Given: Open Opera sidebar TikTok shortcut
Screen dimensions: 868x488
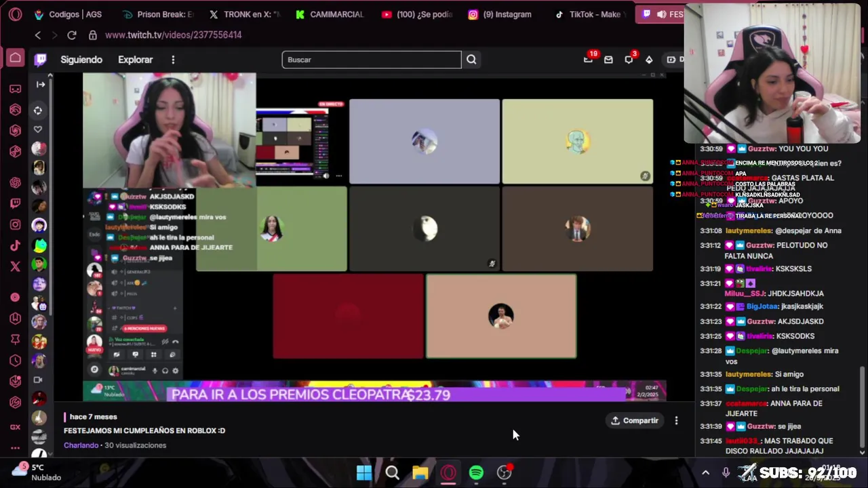Looking at the screenshot, I should tap(15, 245).
